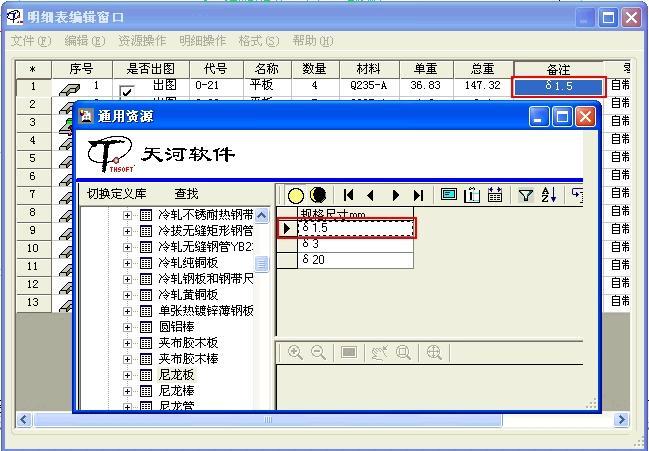Screen dimensions: 649x451
Task: Jump to the first record
Action: pos(349,195)
